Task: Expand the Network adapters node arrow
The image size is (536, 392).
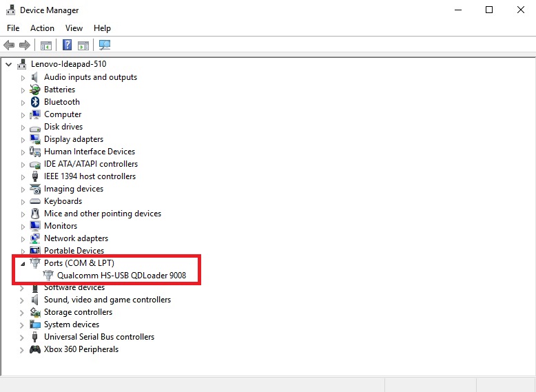Action: [23, 239]
